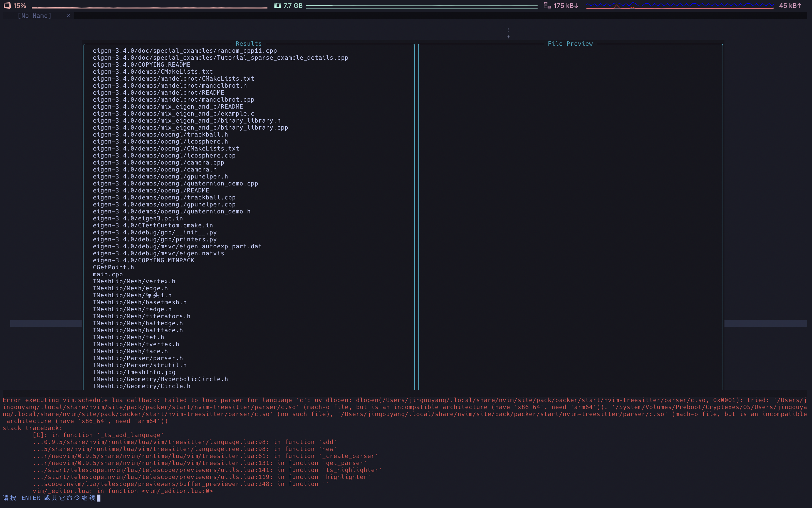Viewport: 812px width, 508px height.
Task: Select mix_eigen_and_c/example.c entry
Action: (x=173, y=113)
